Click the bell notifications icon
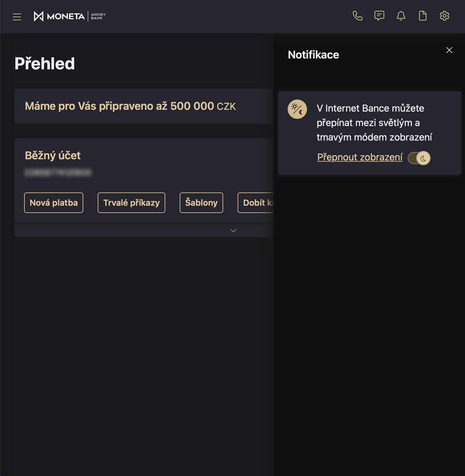The height and width of the screenshot is (476, 465). [x=401, y=16]
